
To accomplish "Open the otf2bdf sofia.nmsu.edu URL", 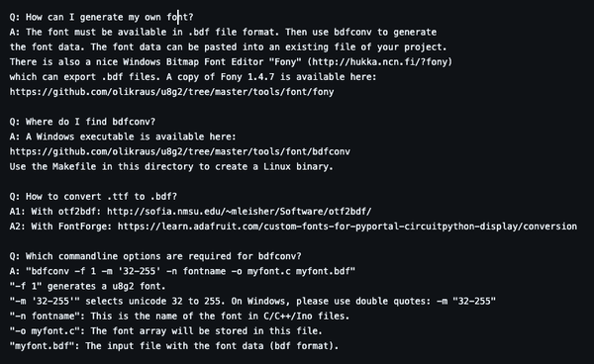I will pyautogui.click(x=239, y=212).
